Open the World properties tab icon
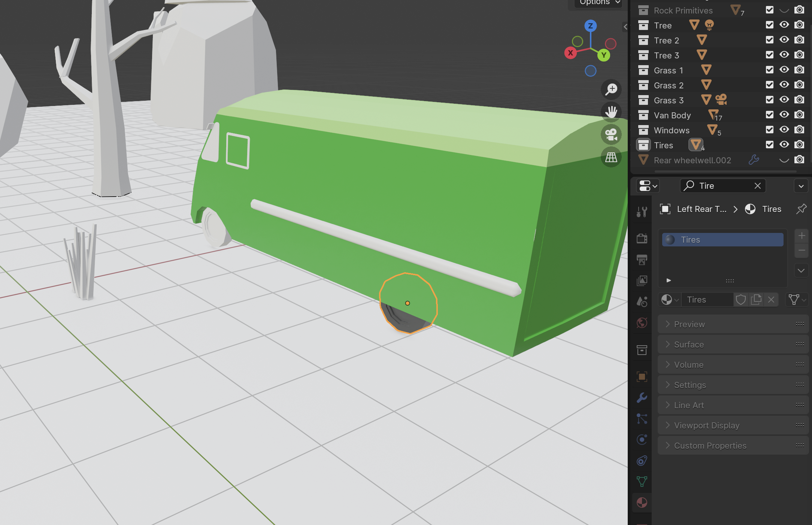This screenshot has height=525, width=812. click(x=642, y=323)
